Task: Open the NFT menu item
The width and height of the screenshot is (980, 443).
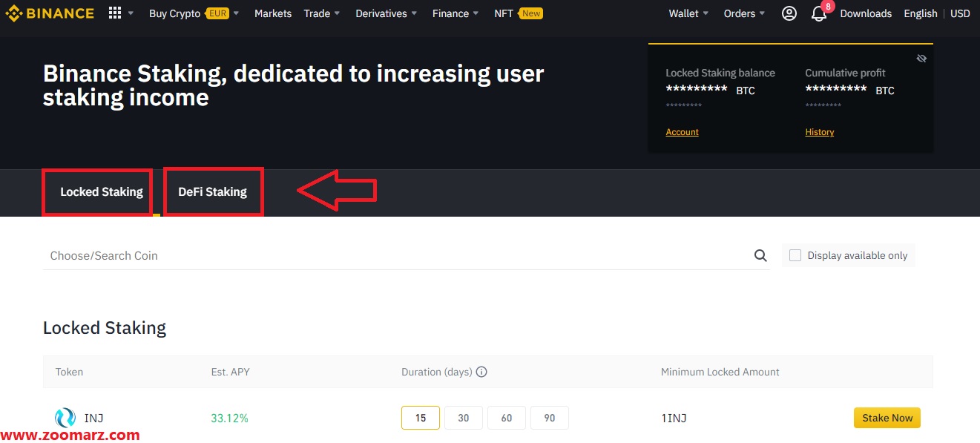Action: click(504, 13)
